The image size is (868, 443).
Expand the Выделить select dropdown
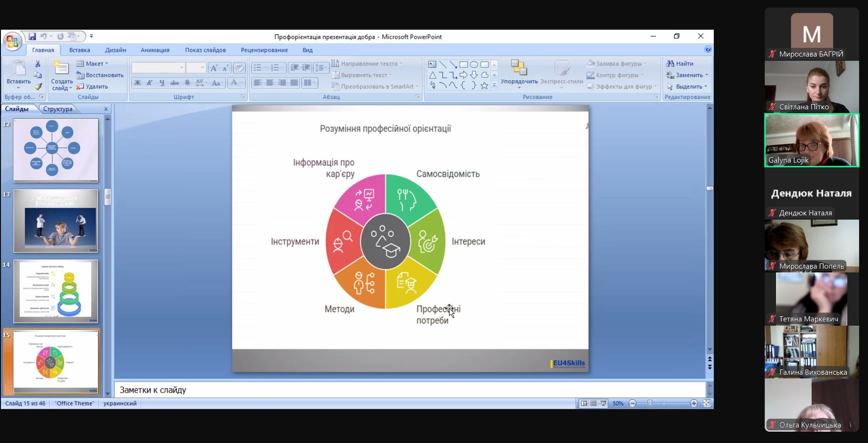tap(687, 87)
